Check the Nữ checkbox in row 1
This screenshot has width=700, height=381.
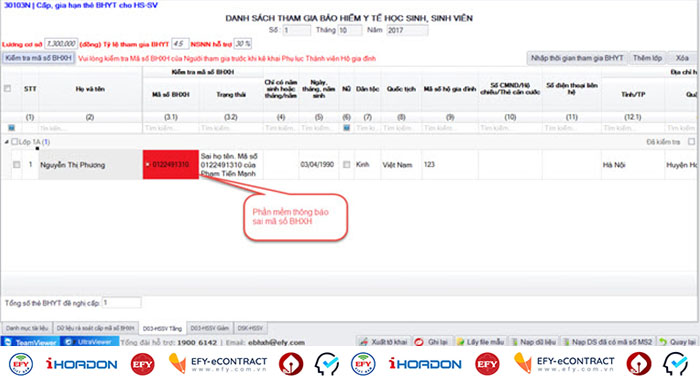tap(346, 165)
